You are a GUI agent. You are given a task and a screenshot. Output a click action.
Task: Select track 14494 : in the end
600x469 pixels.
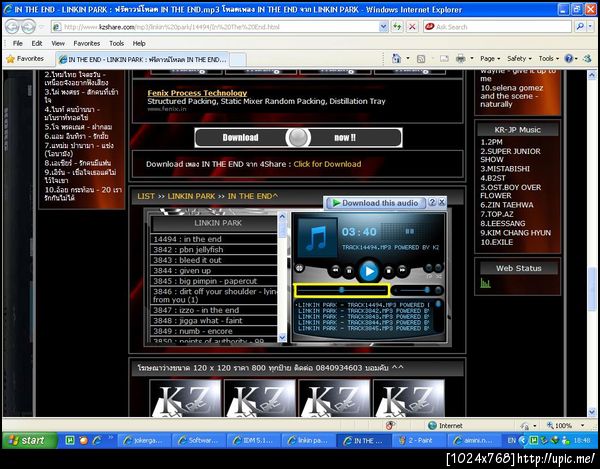(214, 239)
